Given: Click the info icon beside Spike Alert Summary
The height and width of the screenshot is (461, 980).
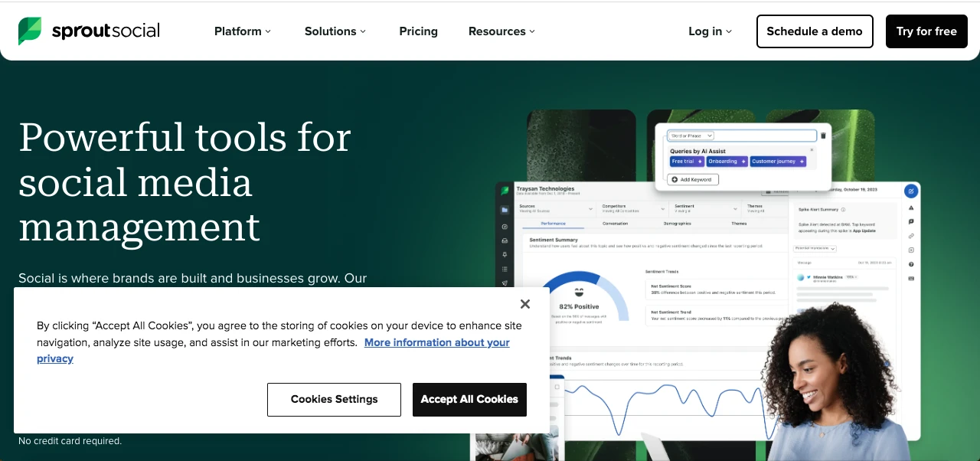Looking at the screenshot, I should pos(844,210).
